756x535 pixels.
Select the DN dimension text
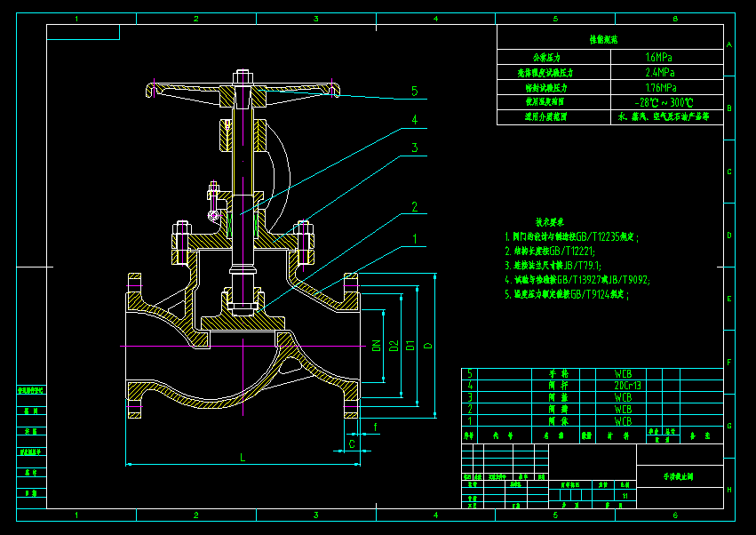coord(377,346)
